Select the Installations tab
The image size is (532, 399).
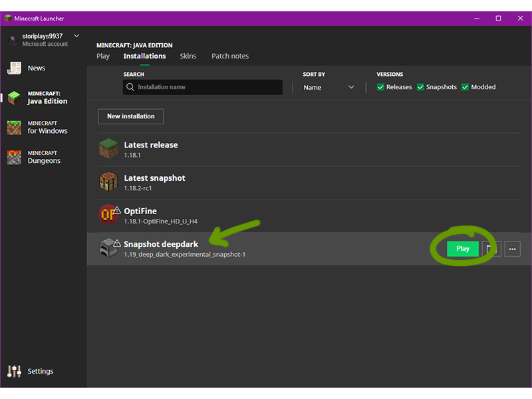click(x=144, y=56)
